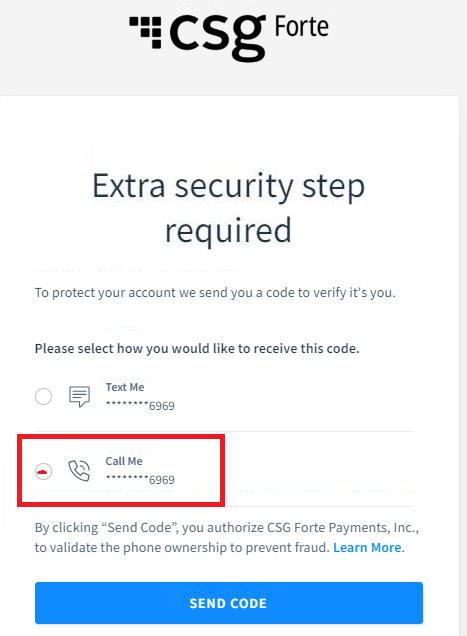
Task: Click the Send Code button
Action: click(229, 603)
